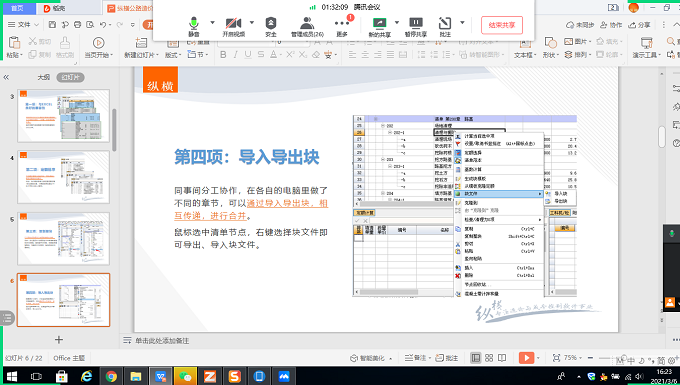Click the eraser clear formatting icon
The height and width of the screenshot is (385, 680).
point(316,55)
